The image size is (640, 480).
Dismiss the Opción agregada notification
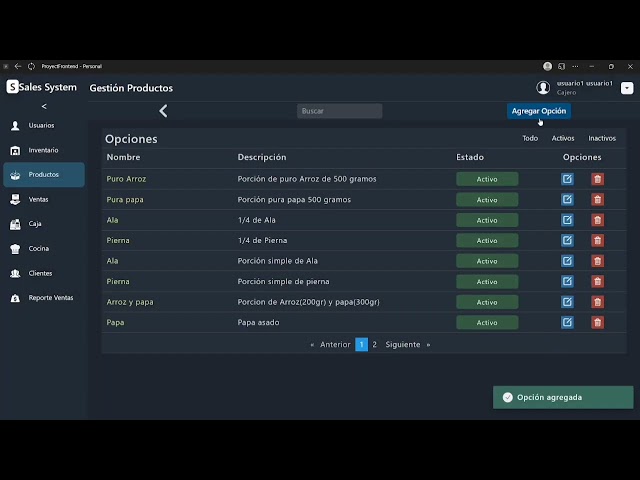tap(563, 397)
